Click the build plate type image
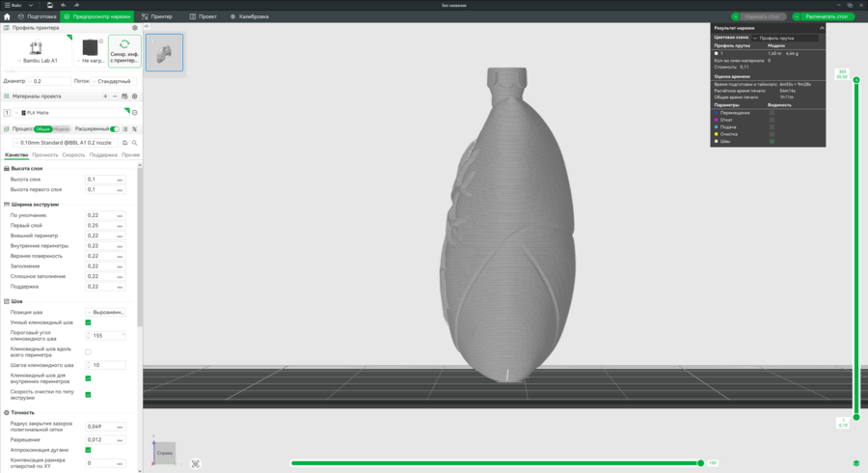Image resolution: width=868 pixels, height=473 pixels. (x=90, y=47)
